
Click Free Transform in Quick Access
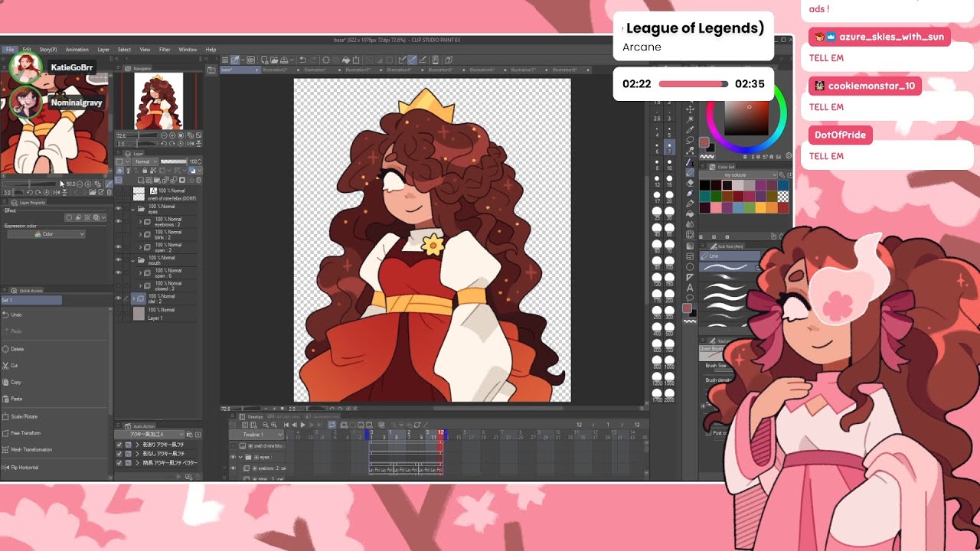pos(23,433)
